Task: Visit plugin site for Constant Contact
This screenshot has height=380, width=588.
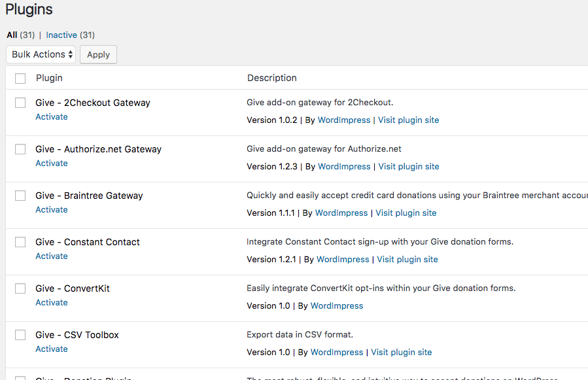Action: (407, 260)
